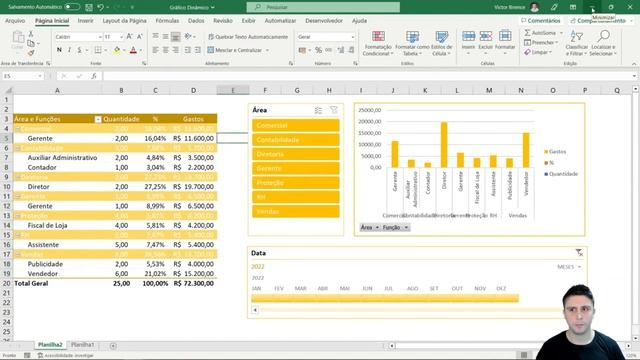Open Área e Funções filter dropdown
This screenshot has width=640, height=360.
[x=98, y=119]
